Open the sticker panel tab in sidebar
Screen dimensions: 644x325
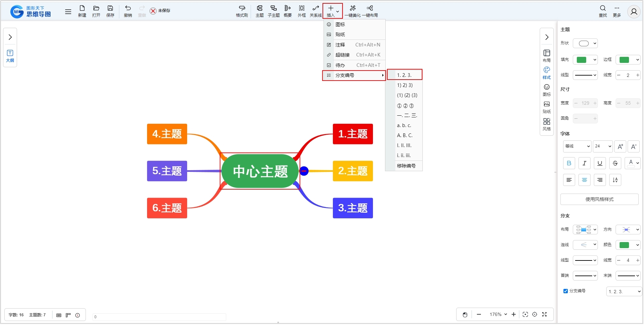[x=547, y=107]
